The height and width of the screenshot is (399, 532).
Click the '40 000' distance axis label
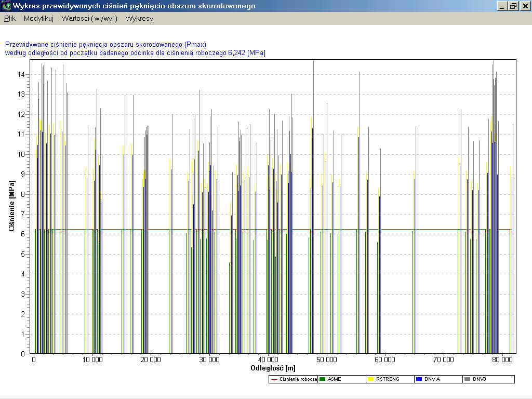tap(268, 360)
